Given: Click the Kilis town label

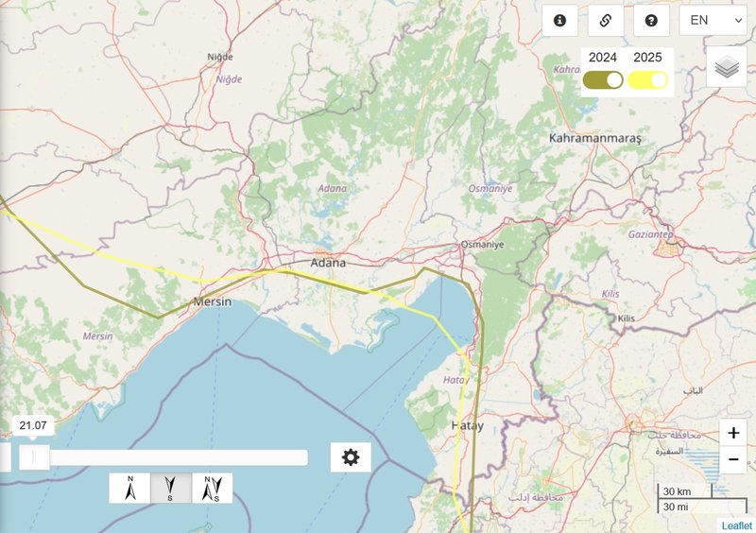Looking at the screenshot, I should tap(626, 318).
